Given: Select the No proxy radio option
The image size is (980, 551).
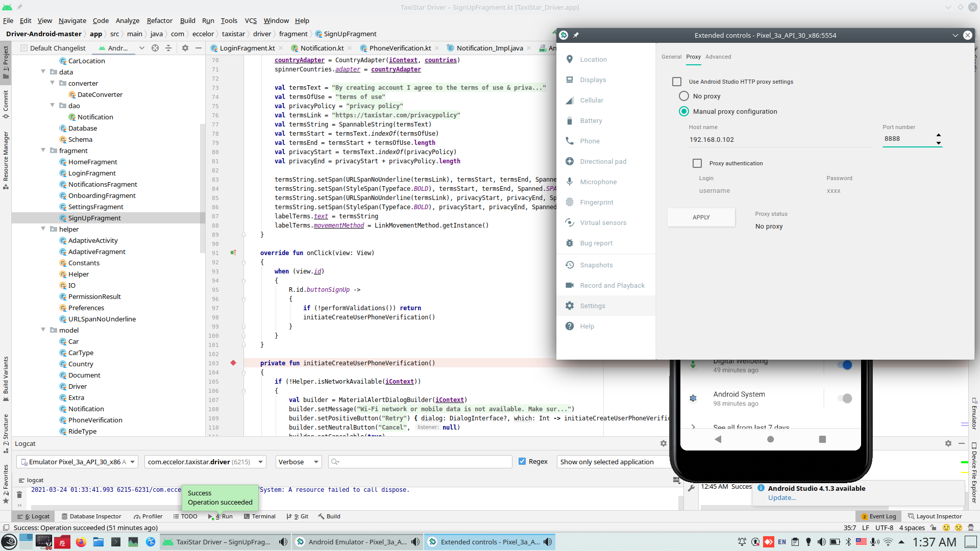Looking at the screenshot, I should (684, 96).
